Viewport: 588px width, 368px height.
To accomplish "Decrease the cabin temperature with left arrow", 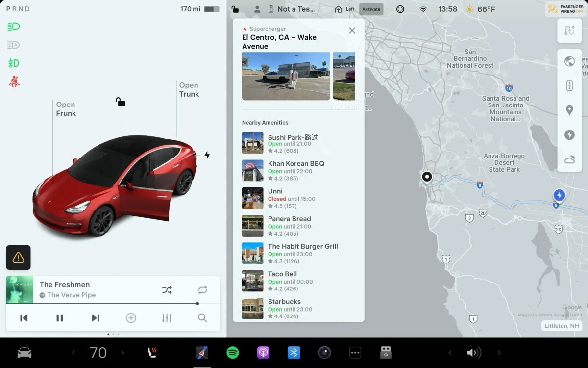I will pyautogui.click(x=73, y=353).
